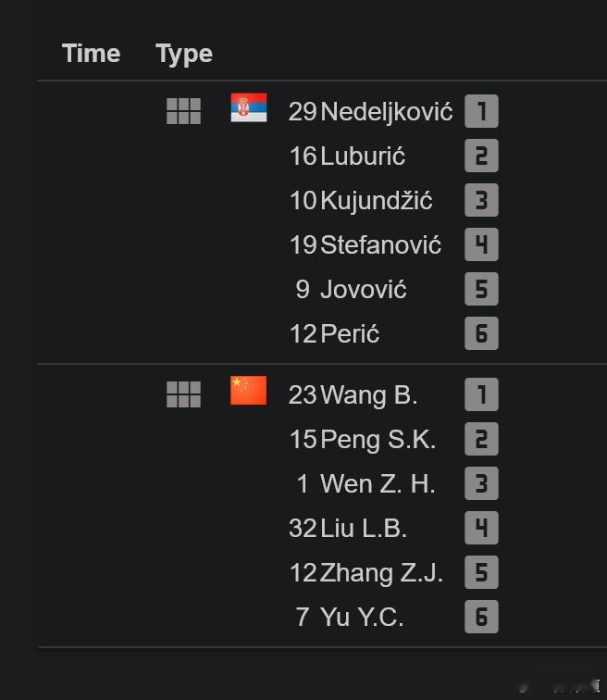The width and height of the screenshot is (607, 700).
Task: Open player Jovović number 9
Action: click(351, 289)
